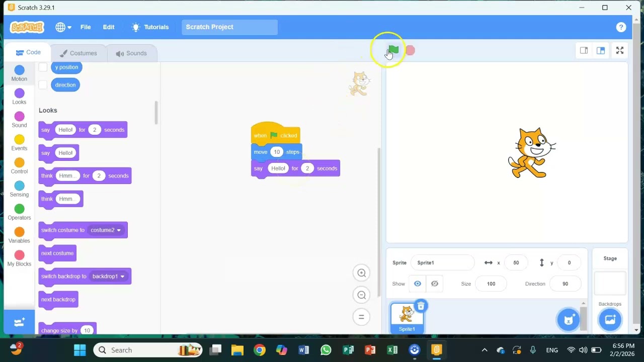Screen dimensions: 644x362
Task: Select the Sound block category
Action: click(19, 120)
